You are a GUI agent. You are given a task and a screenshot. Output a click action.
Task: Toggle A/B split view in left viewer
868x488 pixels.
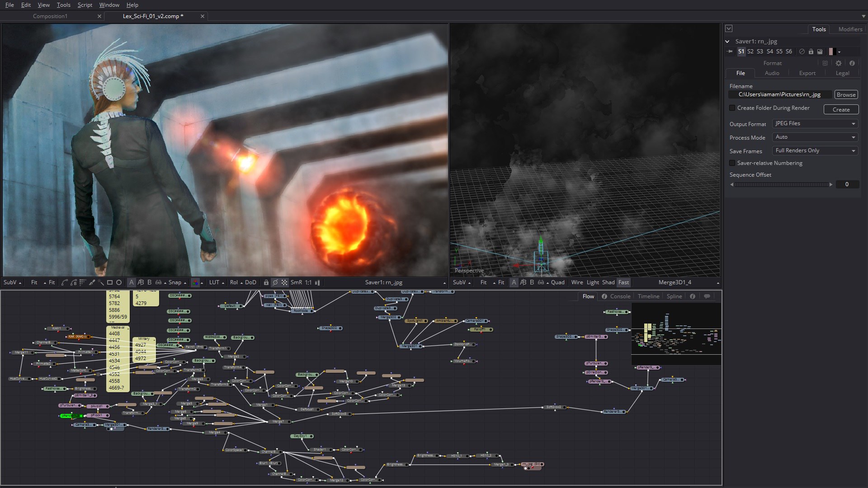(x=141, y=282)
